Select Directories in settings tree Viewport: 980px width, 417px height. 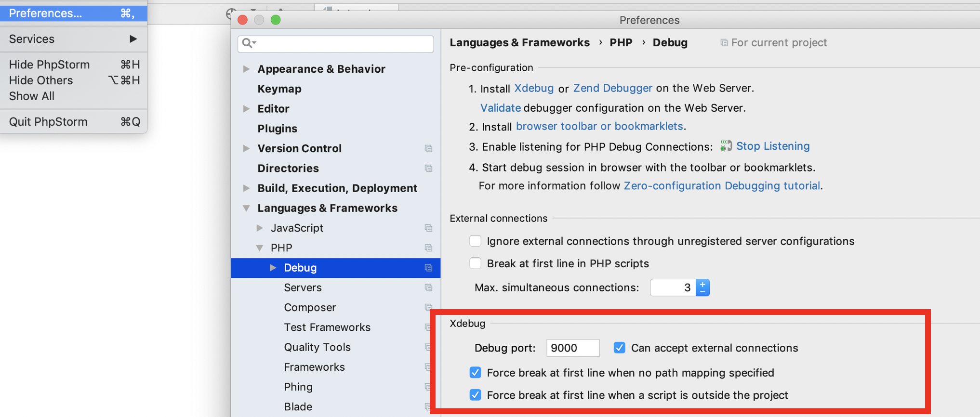click(x=288, y=169)
